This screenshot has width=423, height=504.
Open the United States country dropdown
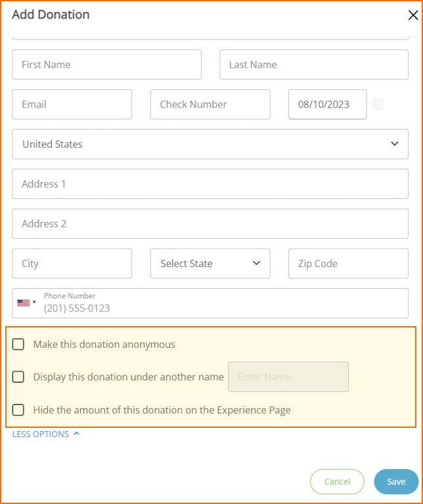point(210,144)
